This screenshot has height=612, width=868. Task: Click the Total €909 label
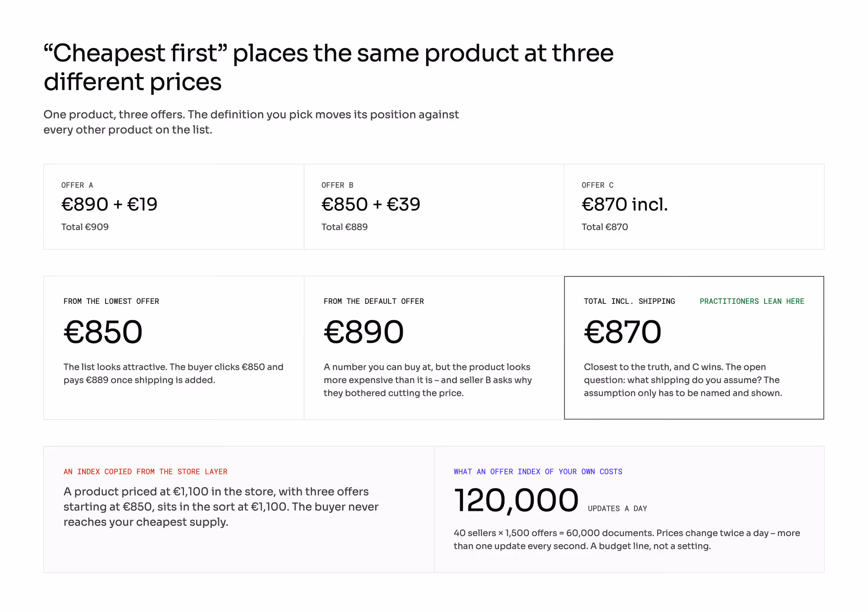coord(85,227)
